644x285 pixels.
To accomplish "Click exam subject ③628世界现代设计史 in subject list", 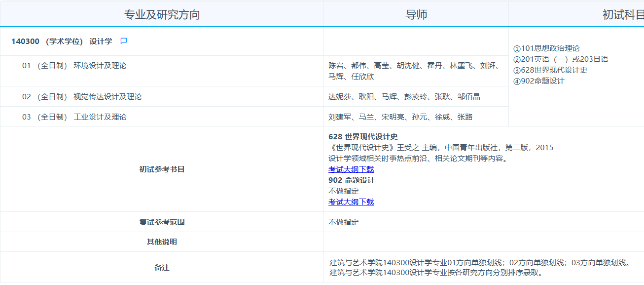I will pos(550,70).
